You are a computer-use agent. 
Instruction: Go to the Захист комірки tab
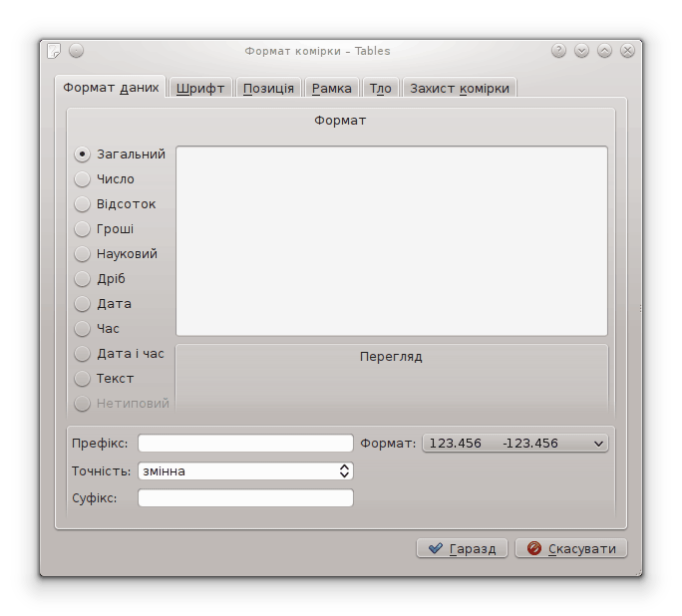(459, 88)
